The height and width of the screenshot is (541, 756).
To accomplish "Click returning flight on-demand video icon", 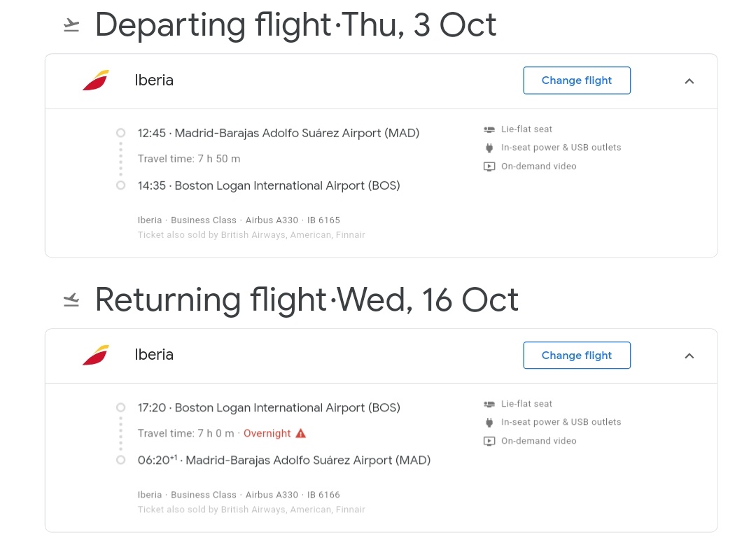I will pos(489,441).
